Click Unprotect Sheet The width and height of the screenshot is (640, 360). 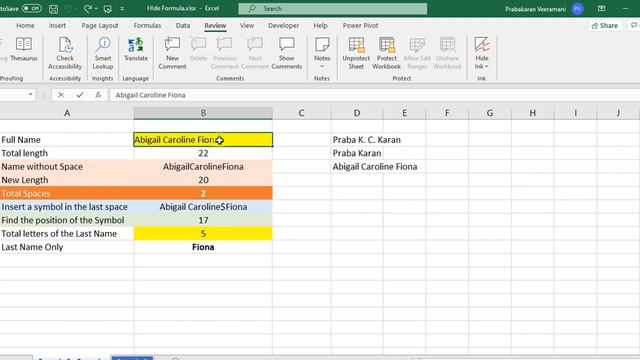[356, 53]
